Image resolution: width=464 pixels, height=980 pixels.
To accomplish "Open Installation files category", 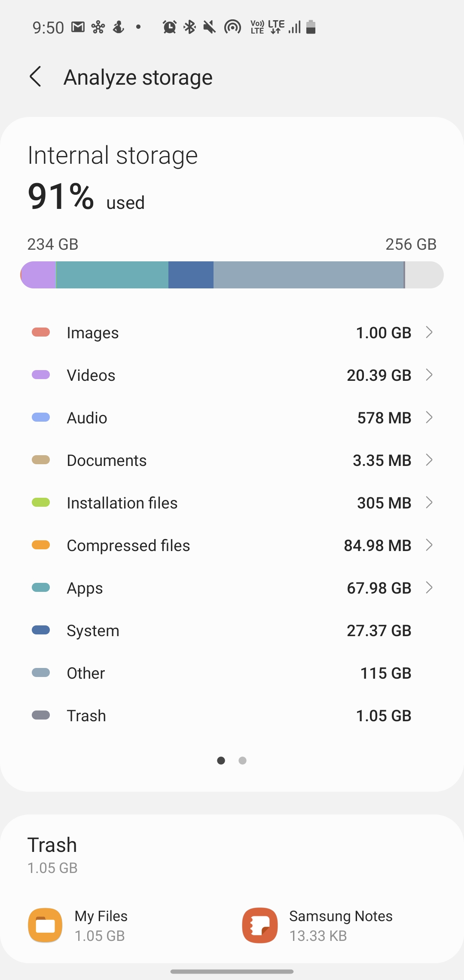I will tap(232, 502).
